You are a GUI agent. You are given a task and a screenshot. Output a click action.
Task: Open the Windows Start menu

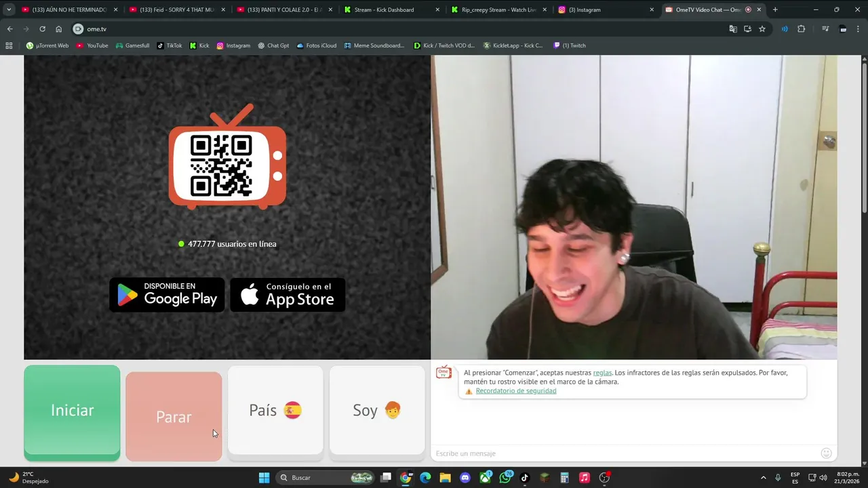(x=264, y=478)
